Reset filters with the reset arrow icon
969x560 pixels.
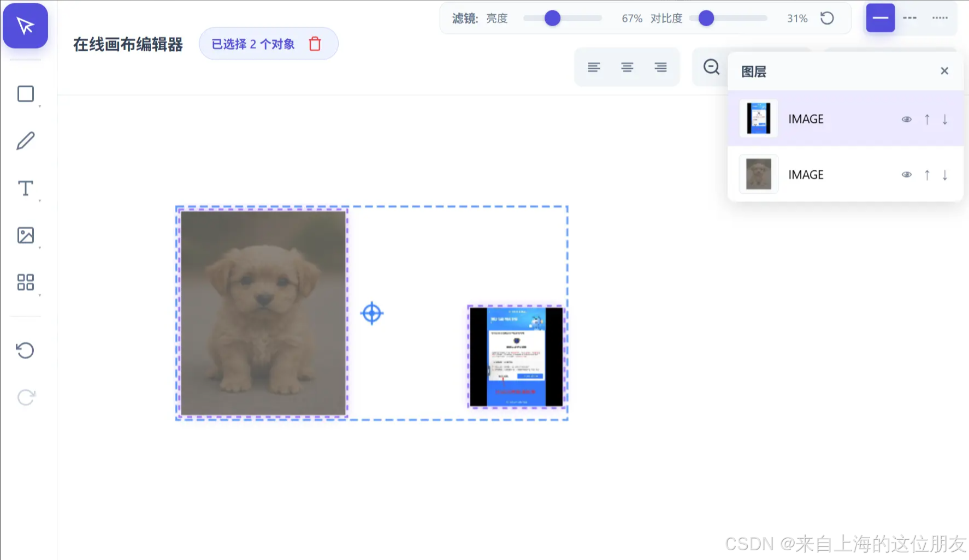click(x=827, y=18)
